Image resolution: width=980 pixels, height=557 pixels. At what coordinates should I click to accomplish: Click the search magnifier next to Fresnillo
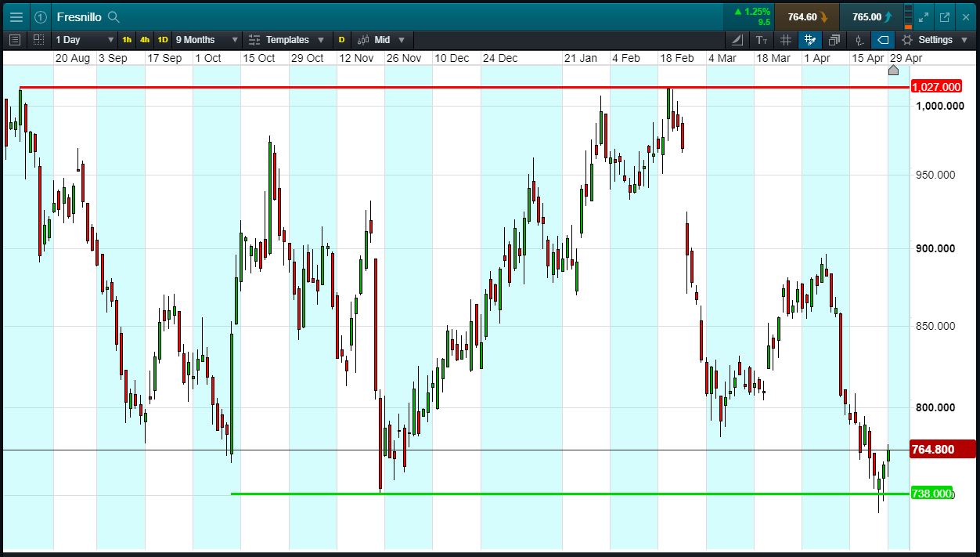pyautogui.click(x=114, y=16)
